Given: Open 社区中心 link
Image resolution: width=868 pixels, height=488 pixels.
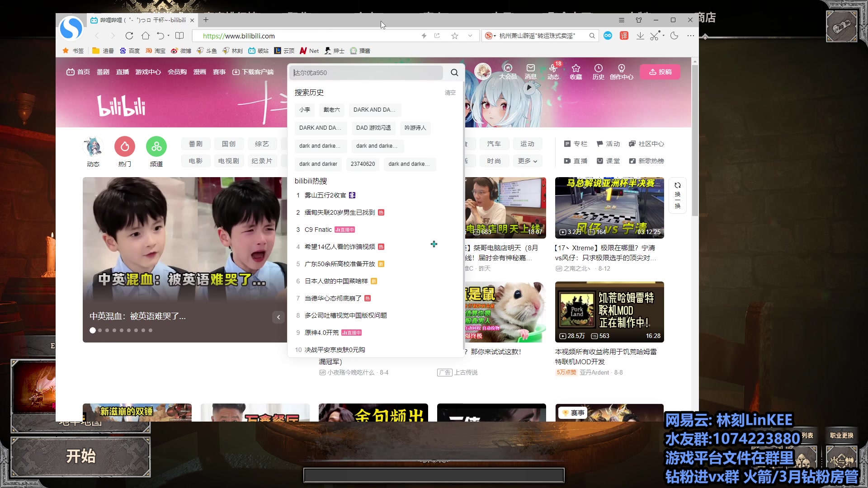Looking at the screenshot, I should (x=646, y=144).
